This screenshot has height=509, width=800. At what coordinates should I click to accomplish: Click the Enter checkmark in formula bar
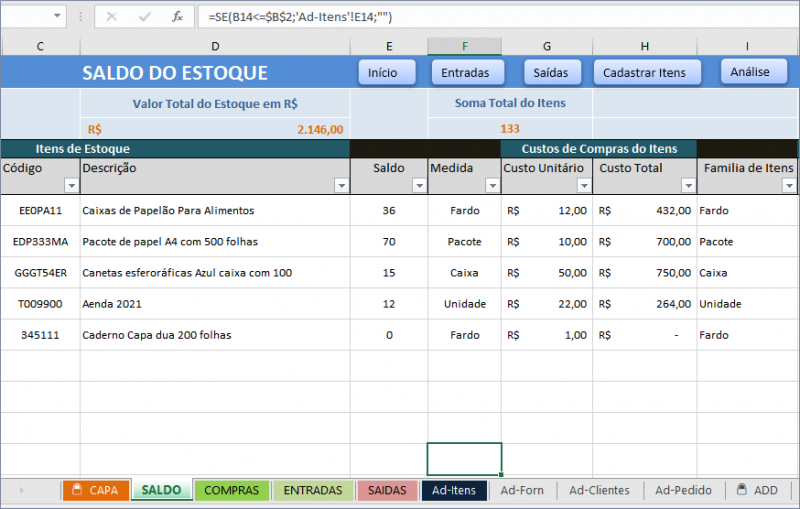click(x=145, y=17)
